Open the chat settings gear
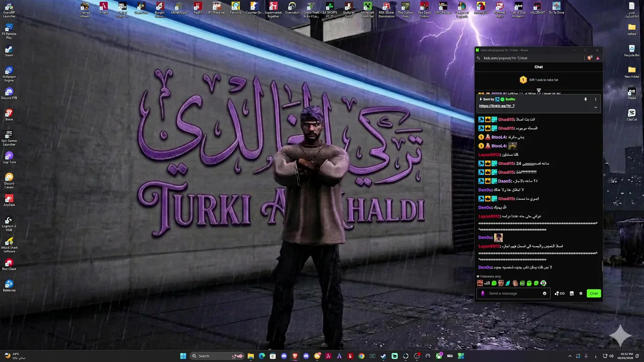This screenshot has height=362, width=644. pos(581,294)
